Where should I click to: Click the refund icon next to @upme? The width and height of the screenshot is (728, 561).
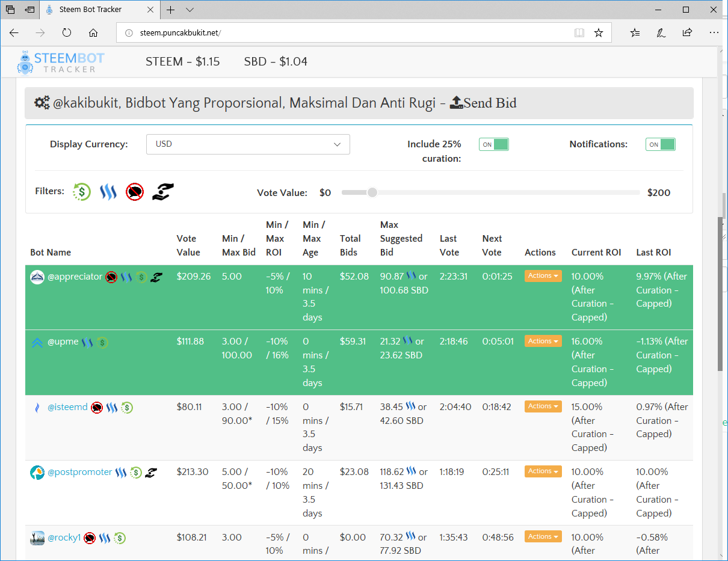click(x=102, y=342)
